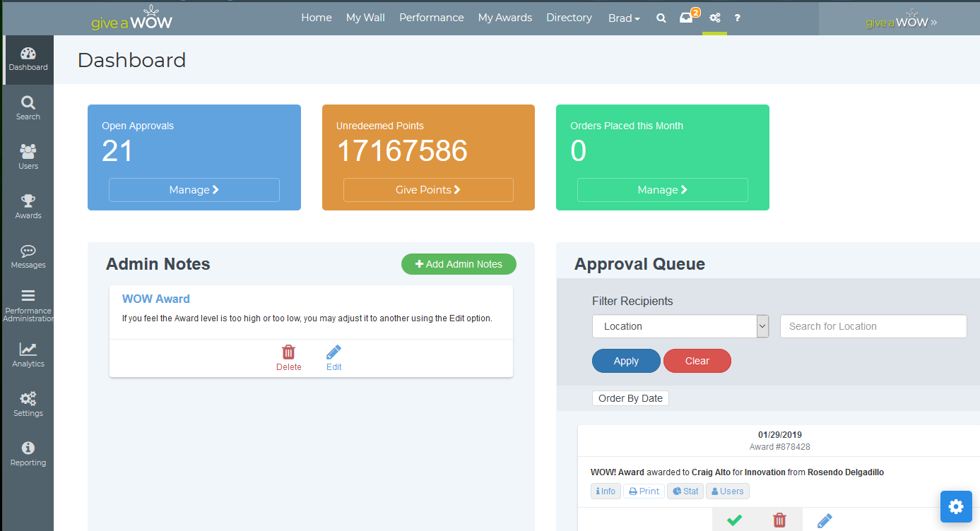Viewport: 980px width, 531px height.
Task: Click Manage under Open Approvals
Action: click(194, 190)
